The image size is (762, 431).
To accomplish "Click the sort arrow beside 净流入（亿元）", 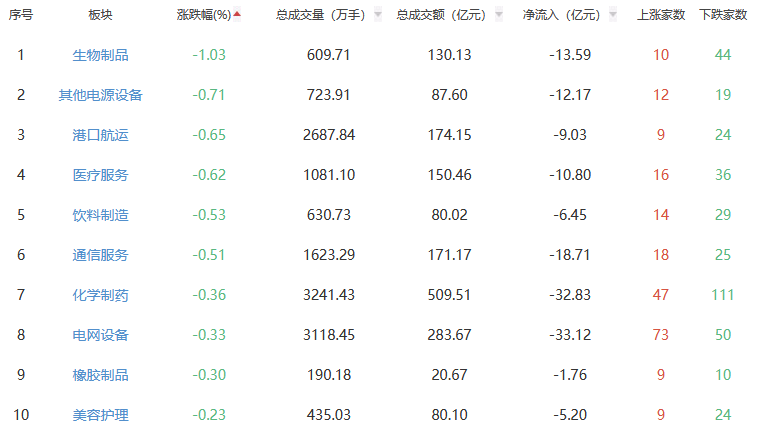I will [x=612, y=16].
